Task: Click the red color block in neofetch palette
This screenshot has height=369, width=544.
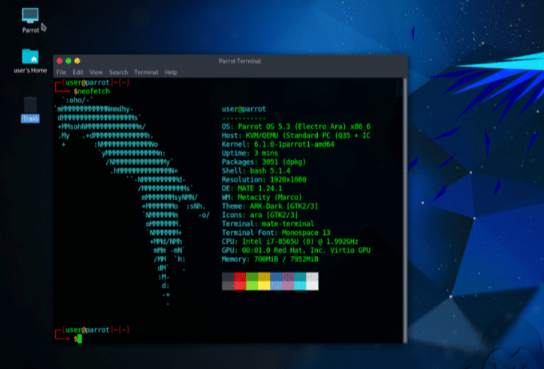Action: coord(240,281)
